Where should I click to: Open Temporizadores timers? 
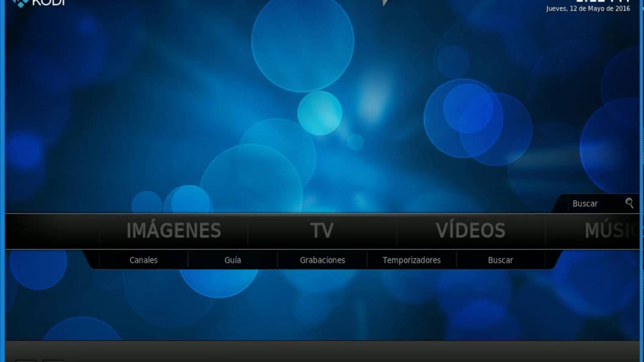[412, 260]
